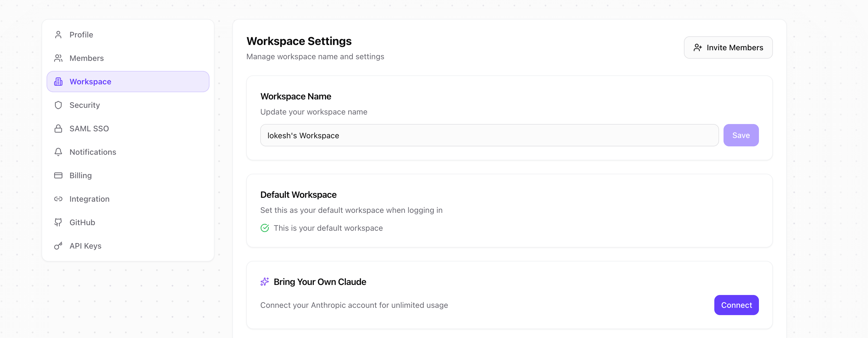The height and width of the screenshot is (338, 868).
Task: Save the workspace name
Action: (741, 135)
